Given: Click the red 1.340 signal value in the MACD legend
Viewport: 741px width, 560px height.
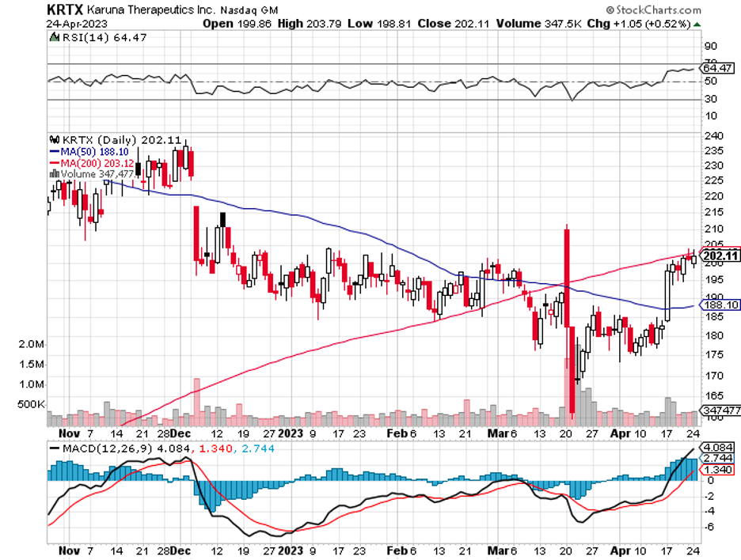Looking at the screenshot, I should (215, 448).
